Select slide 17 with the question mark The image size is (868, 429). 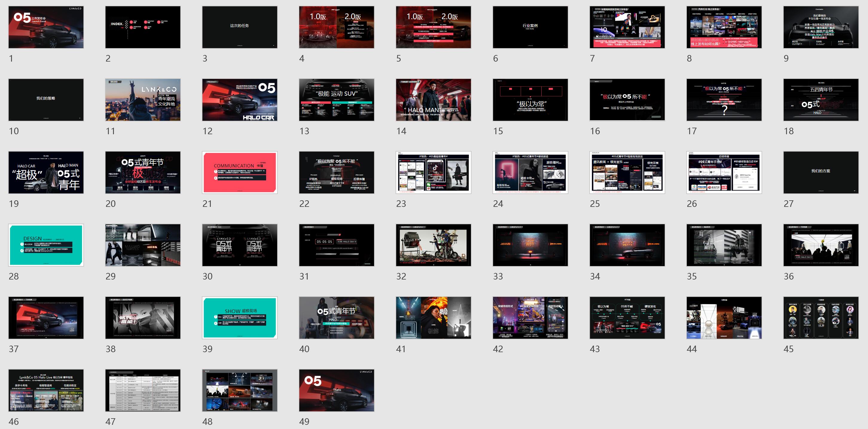724,100
